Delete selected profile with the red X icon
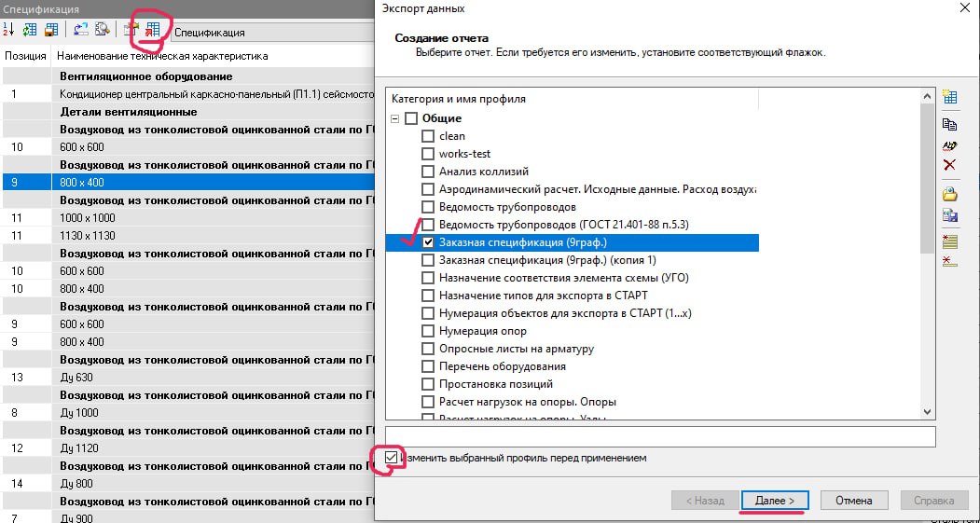Screen dimensions: 980x523 click(950, 166)
